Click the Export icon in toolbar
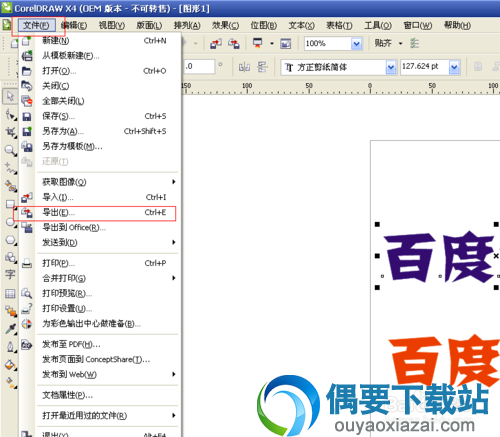 [234, 43]
